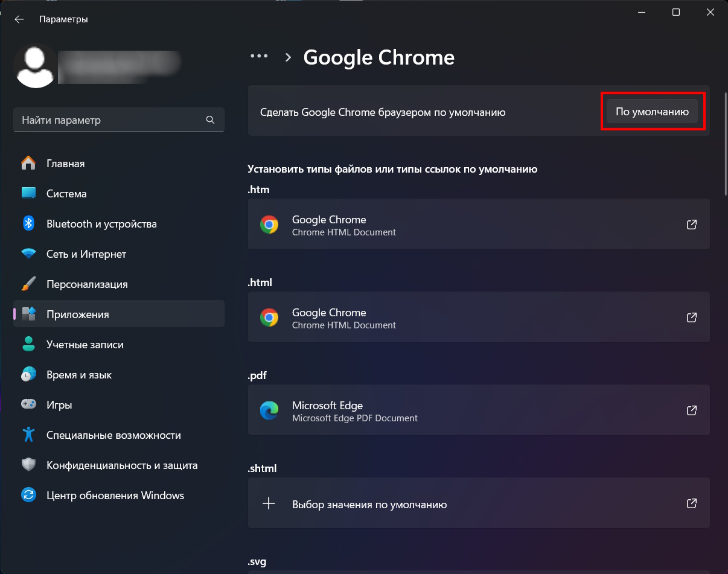Click the breadcrumb chevron before Google Chrome
The height and width of the screenshot is (574, 728).
pyautogui.click(x=288, y=57)
